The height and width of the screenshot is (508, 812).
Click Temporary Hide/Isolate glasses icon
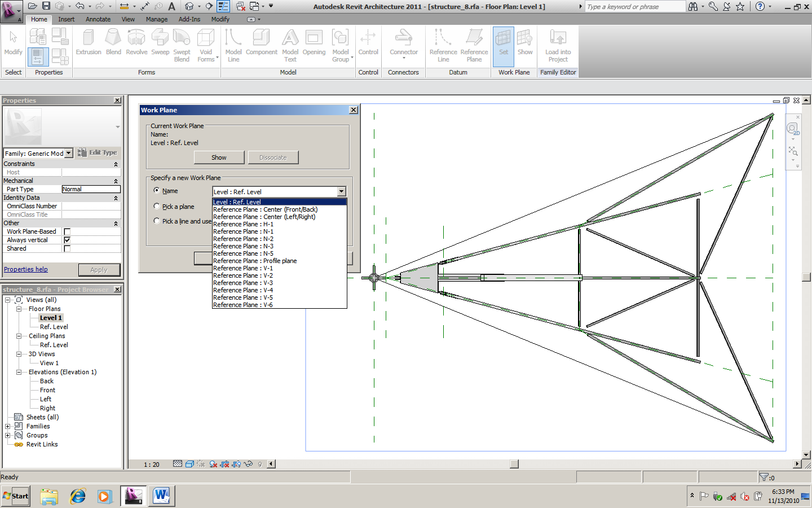click(248, 464)
